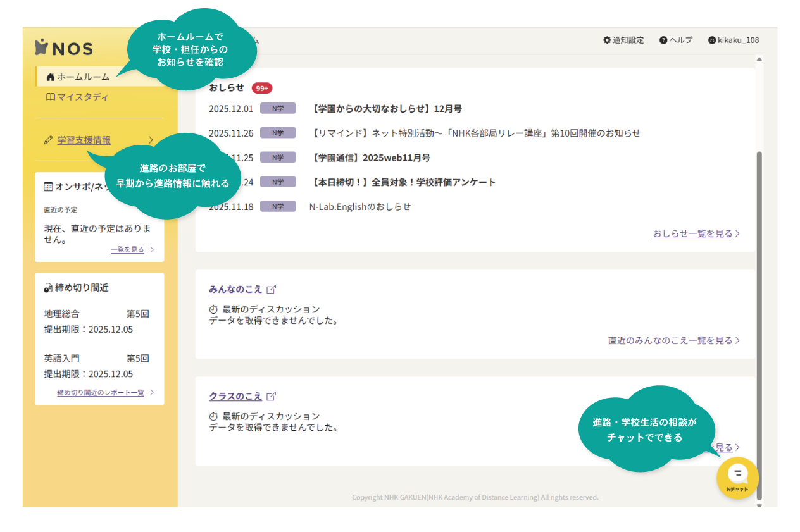
Task: Expand the 学習支援情報 chevron arrow
Action: tap(151, 140)
